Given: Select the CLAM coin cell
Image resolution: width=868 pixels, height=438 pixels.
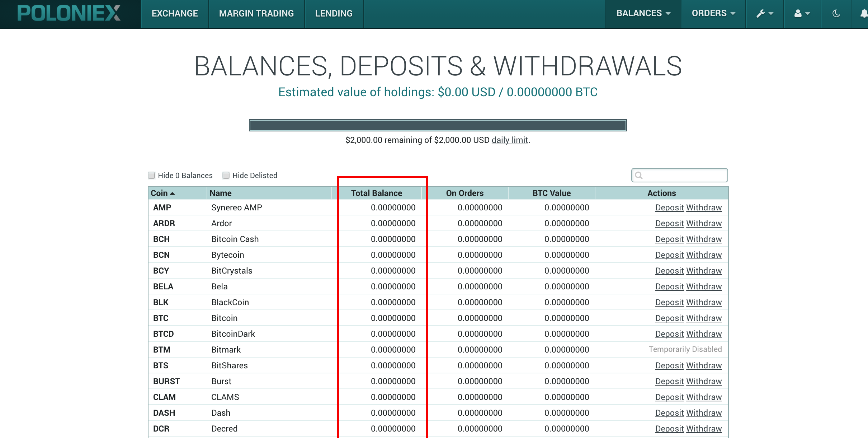Looking at the screenshot, I should click(x=164, y=397).
